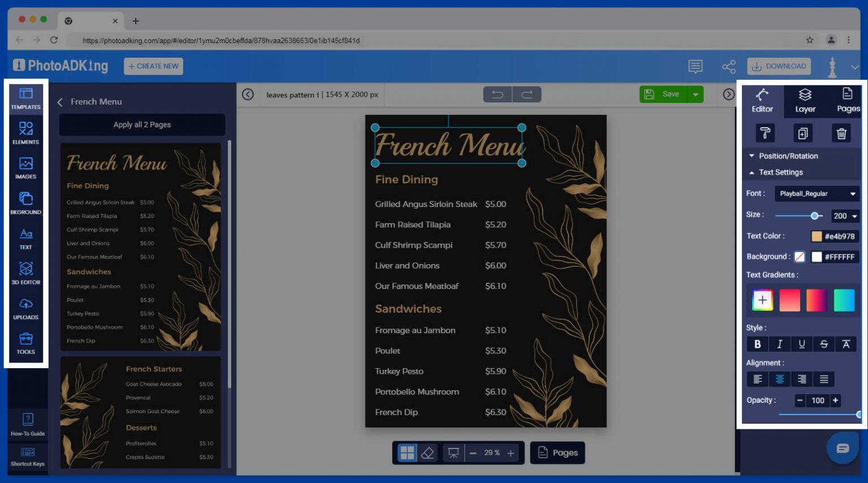868x483 pixels.
Task: Select the Eraser tool in bottom toolbar
Action: (428, 452)
